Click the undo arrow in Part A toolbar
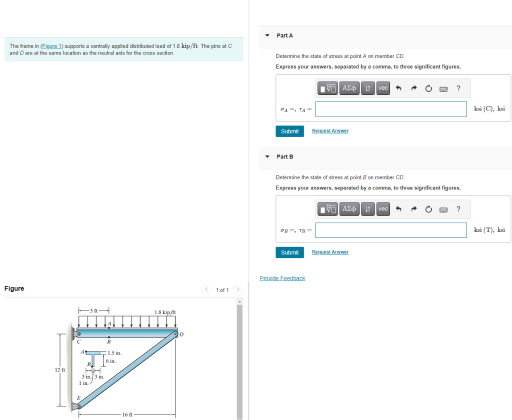Viewport: 512px width, 420px height. pos(398,88)
